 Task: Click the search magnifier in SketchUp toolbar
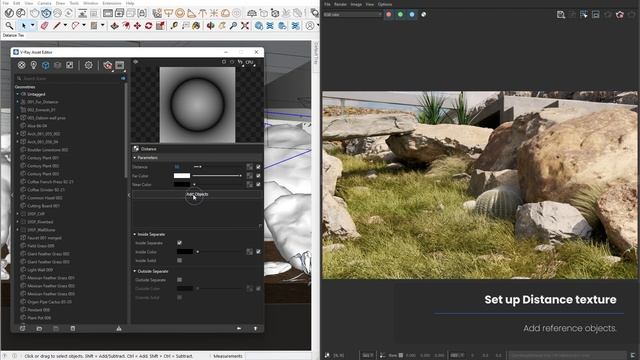click(9, 26)
